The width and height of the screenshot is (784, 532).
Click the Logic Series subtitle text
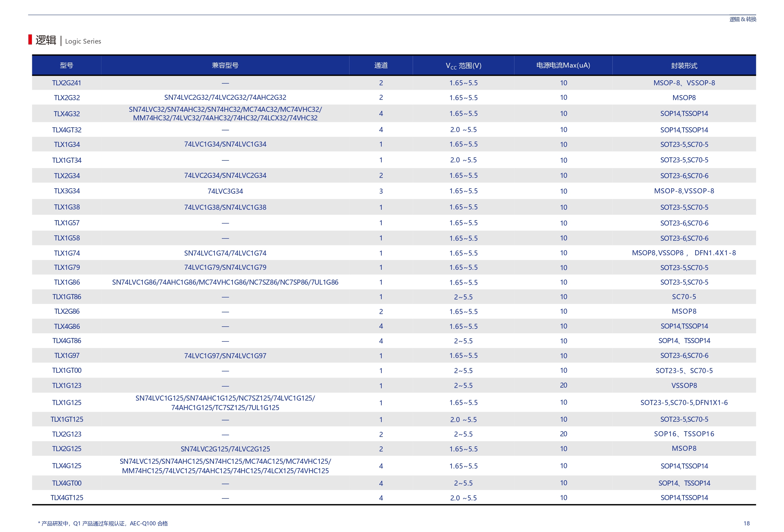(x=83, y=41)
